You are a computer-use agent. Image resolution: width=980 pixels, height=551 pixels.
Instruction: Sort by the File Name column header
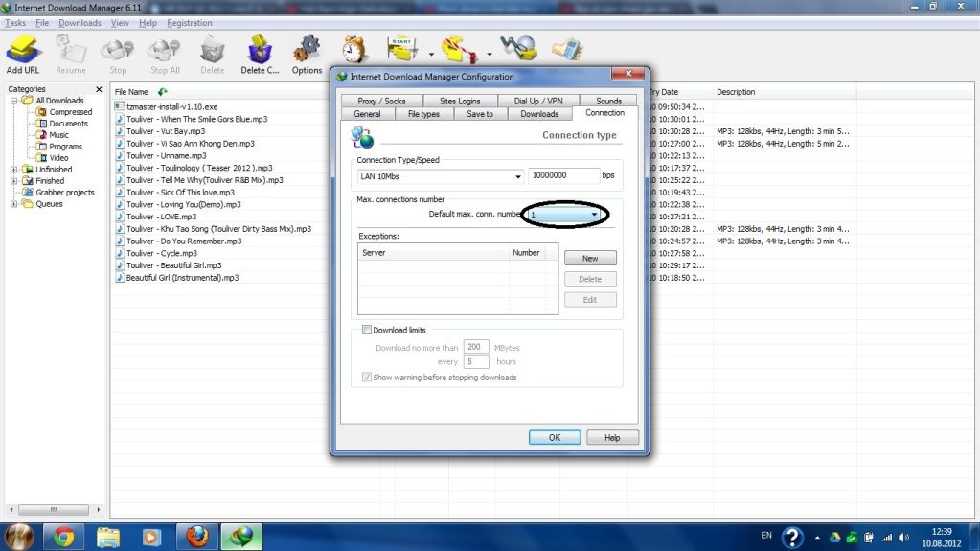pyautogui.click(x=131, y=92)
